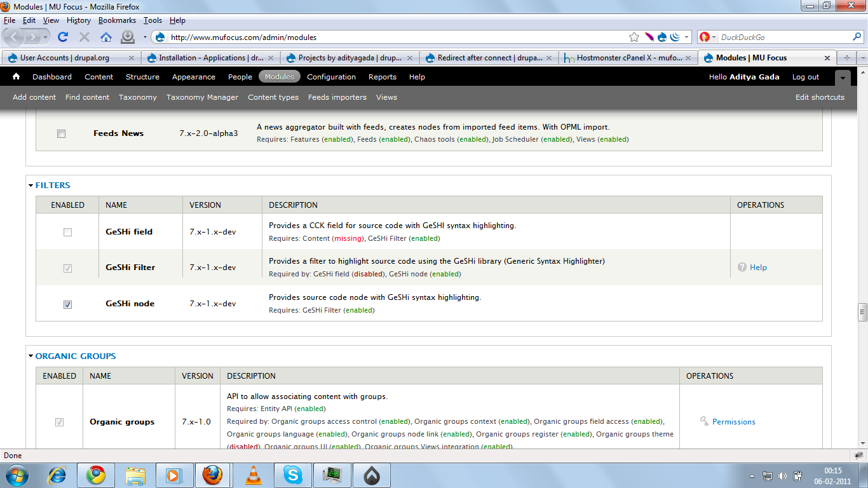Click the GeSHi Filter enabled checkbox

[x=67, y=269]
